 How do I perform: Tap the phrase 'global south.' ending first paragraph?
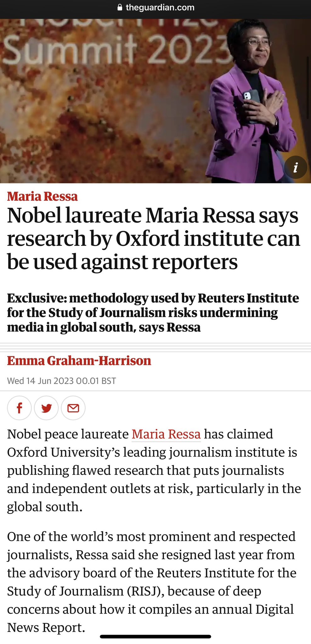45,507
